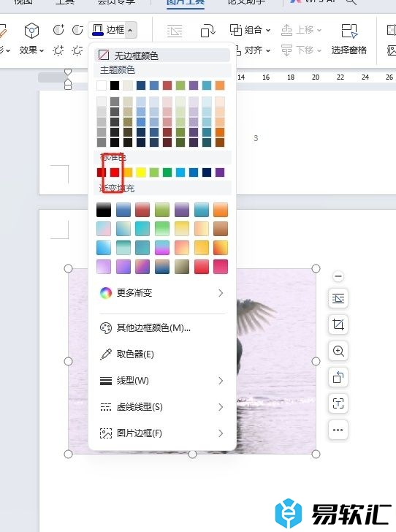
Task: Click the decrease brightness sun icon
Action: (x=77, y=50)
